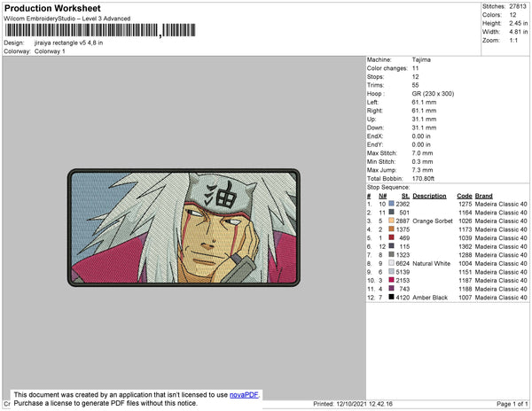Click the max jump value '7.3 mm'
532x411 pixels.
[x=422, y=170]
